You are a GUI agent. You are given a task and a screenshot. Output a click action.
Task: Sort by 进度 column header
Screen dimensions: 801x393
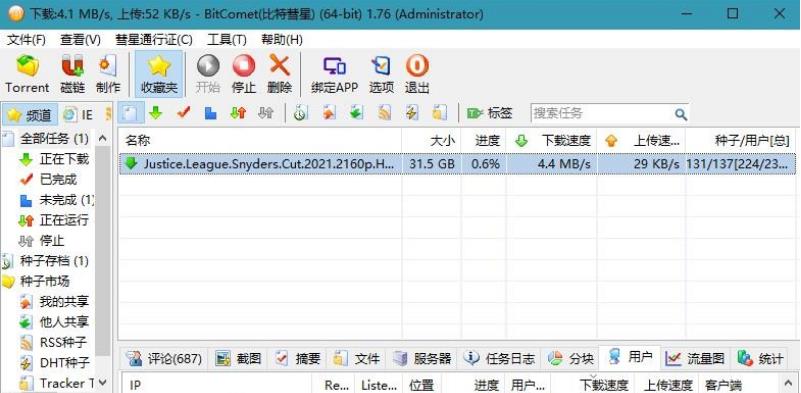[x=483, y=141]
